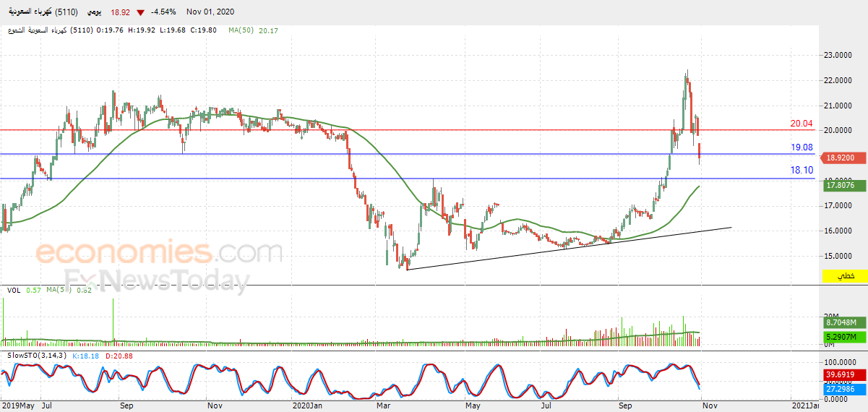The height and width of the screenshot is (412, 868).
Task: Click the -4.54% change value
Action: (x=163, y=13)
